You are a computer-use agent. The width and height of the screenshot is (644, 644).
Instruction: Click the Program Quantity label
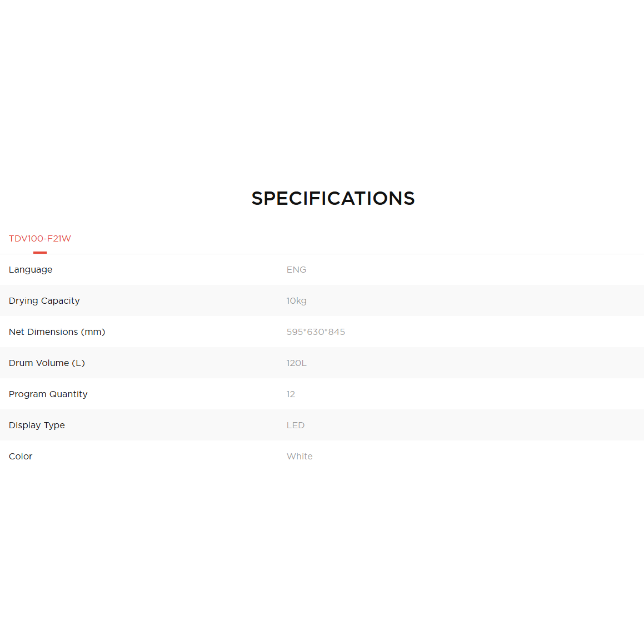[48, 394]
